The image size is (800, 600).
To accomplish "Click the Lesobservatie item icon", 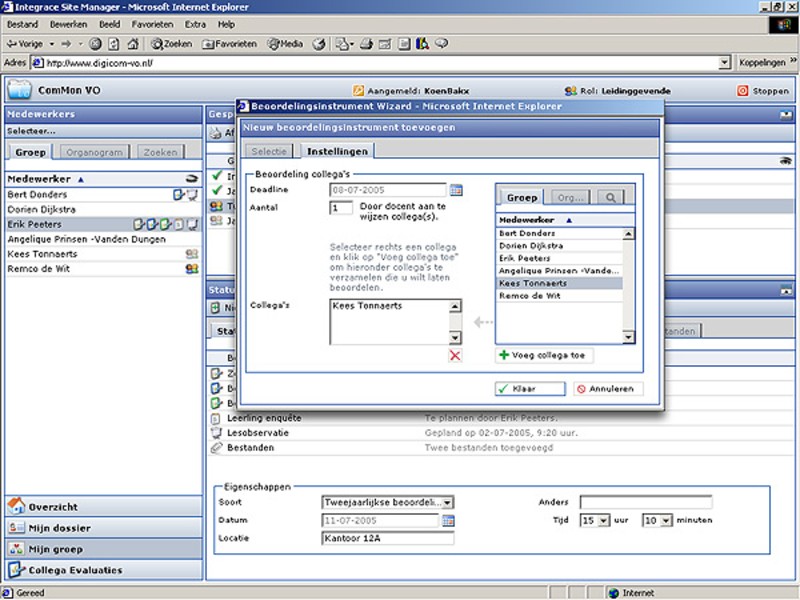I will [216, 433].
